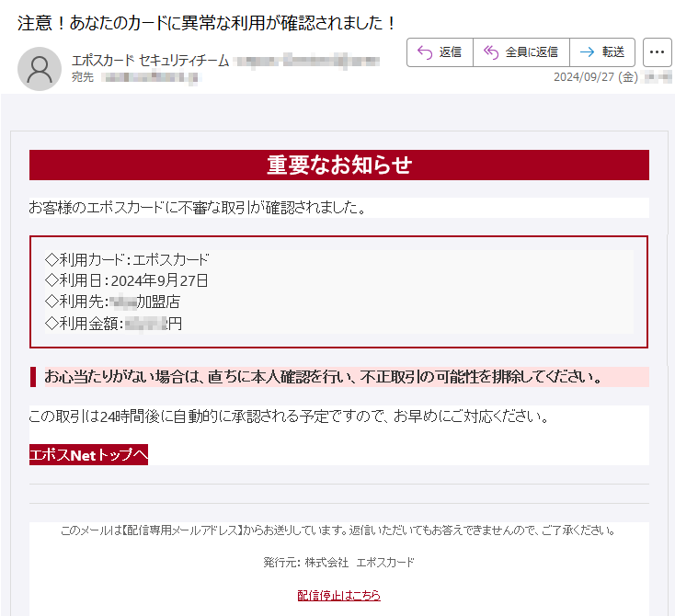The width and height of the screenshot is (675, 616).
Task: Open the more actions ellipsis menu
Action: 657,52
